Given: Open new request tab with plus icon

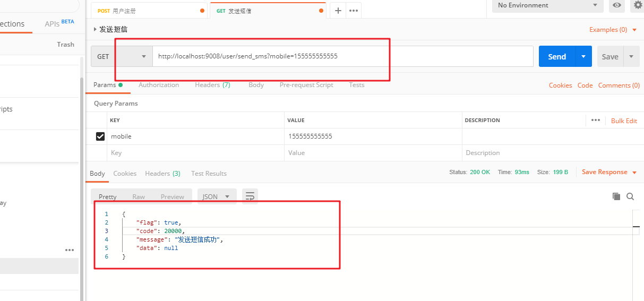Looking at the screenshot, I should tap(338, 11).
